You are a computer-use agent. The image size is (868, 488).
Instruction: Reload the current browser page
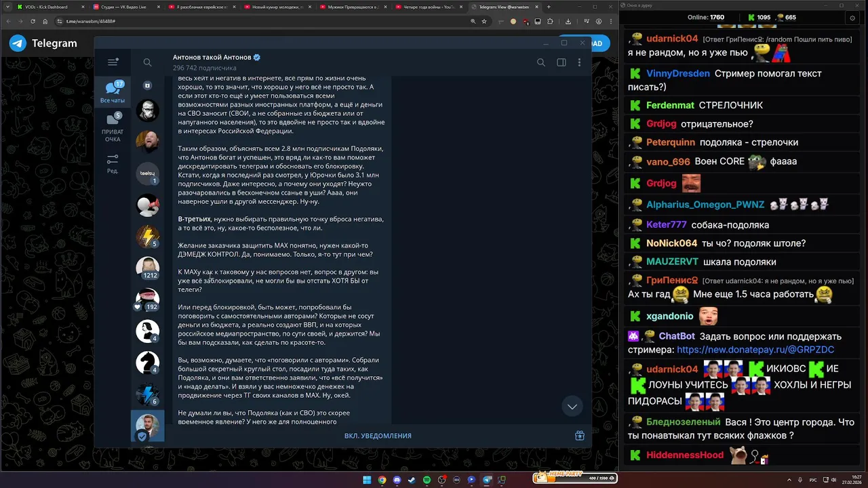pyautogui.click(x=31, y=21)
